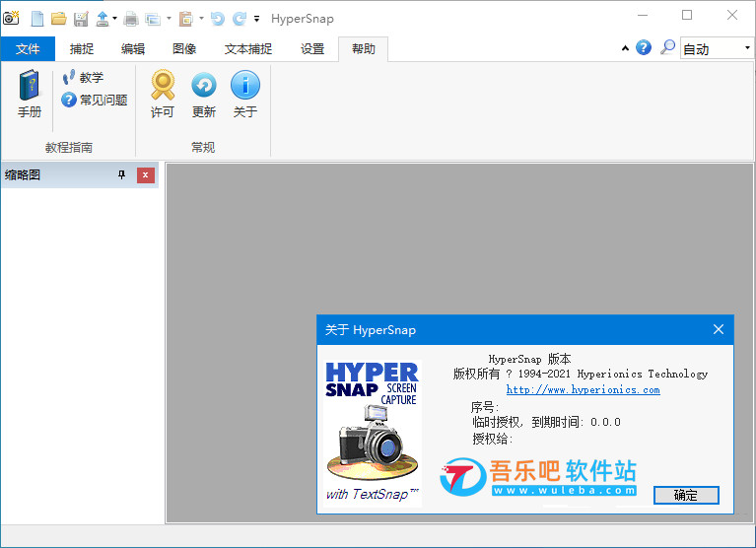Open the 教学 tutorial item
The width and height of the screenshot is (756, 548).
pyautogui.click(x=83, y=77)
